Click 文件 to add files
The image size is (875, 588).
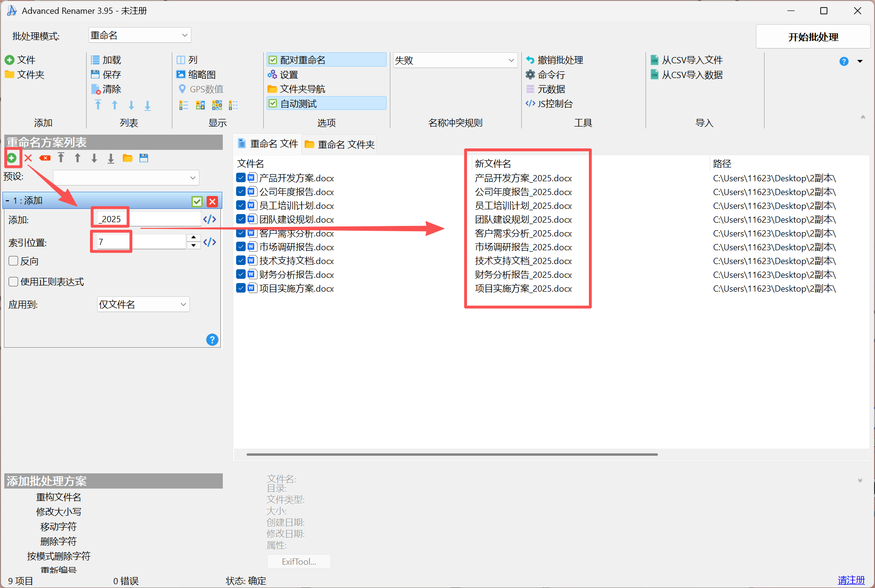[20, 60]
